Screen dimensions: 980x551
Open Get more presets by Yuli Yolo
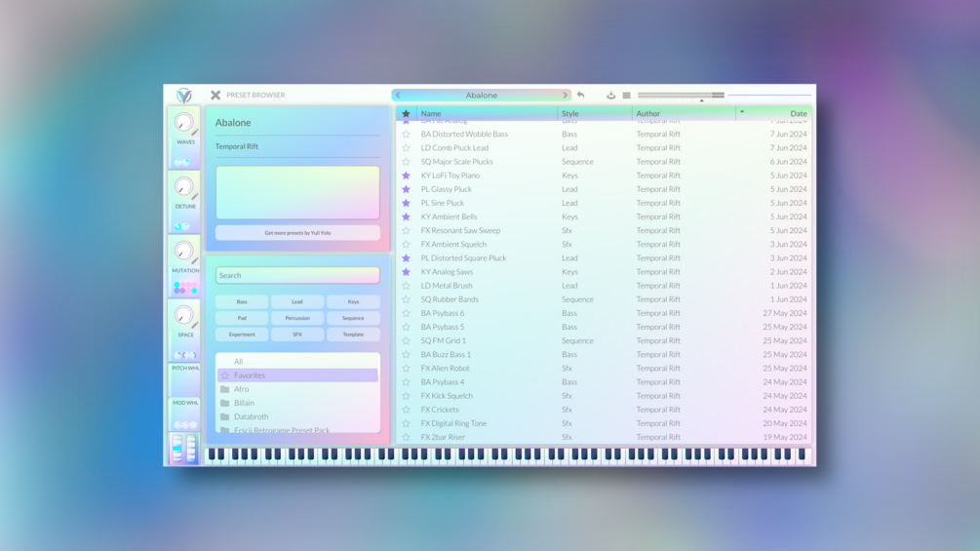[297, 233]
